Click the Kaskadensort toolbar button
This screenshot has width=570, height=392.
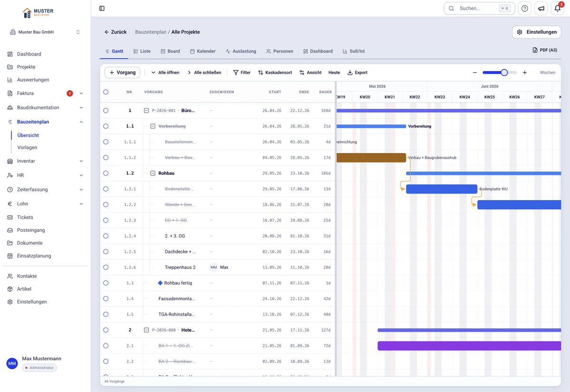coord(275,73)
